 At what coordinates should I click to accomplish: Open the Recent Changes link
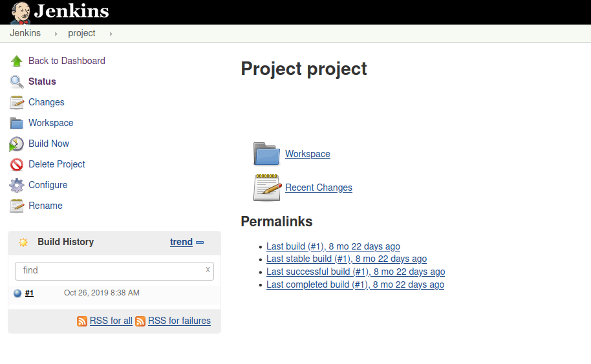click(x=319, y=187)
